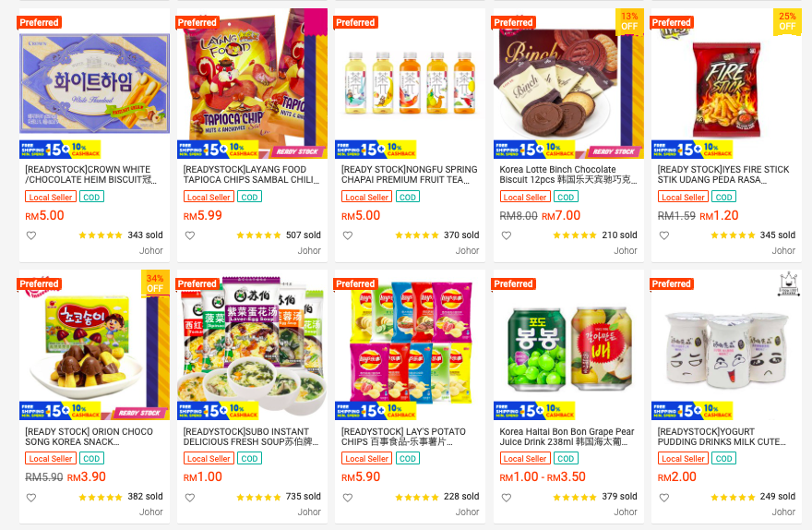
Task: Open the Crown White Heim Biscuit product image
Action: click(x=94, y=83)
